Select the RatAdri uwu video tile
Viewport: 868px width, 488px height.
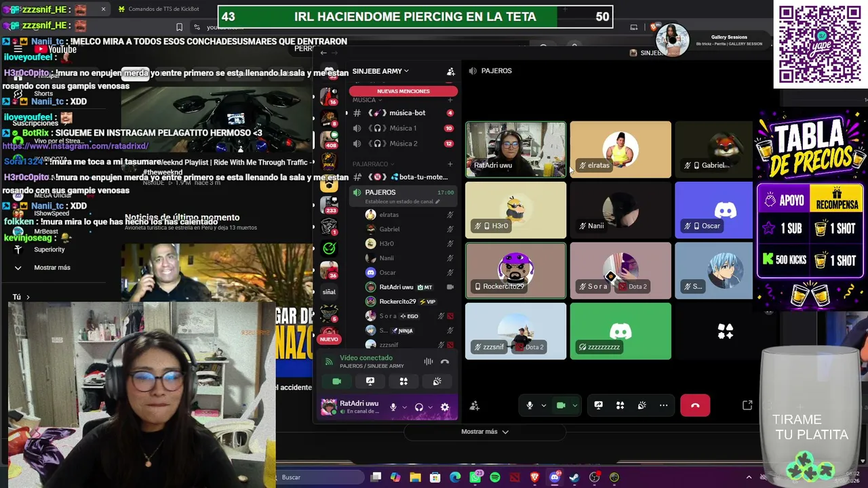click(x=515, y=150)
